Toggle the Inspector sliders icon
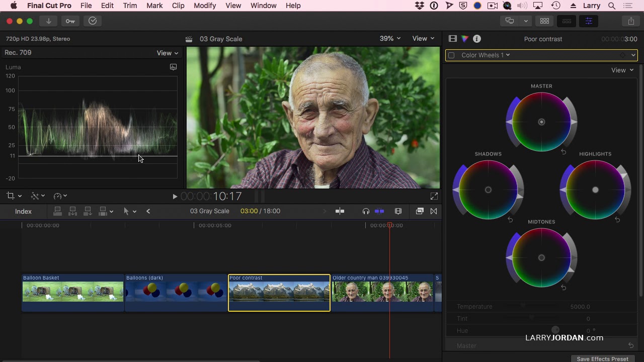 [589, 21]
